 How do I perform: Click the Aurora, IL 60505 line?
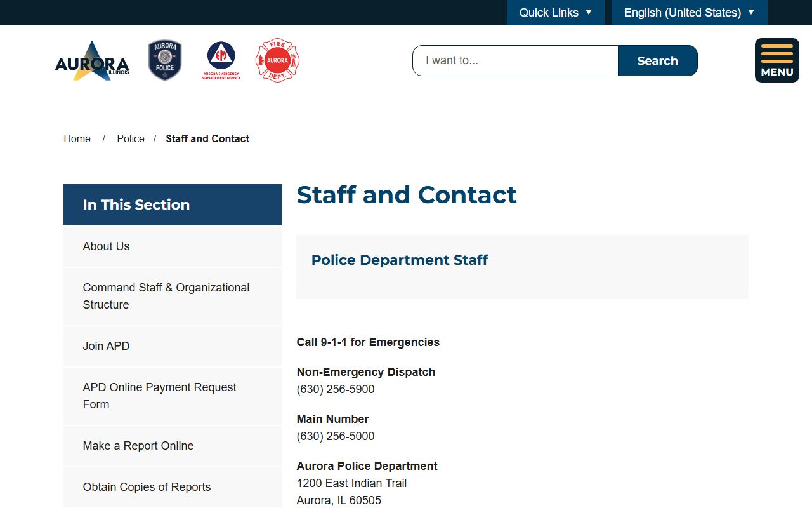(x=339, y=500)
